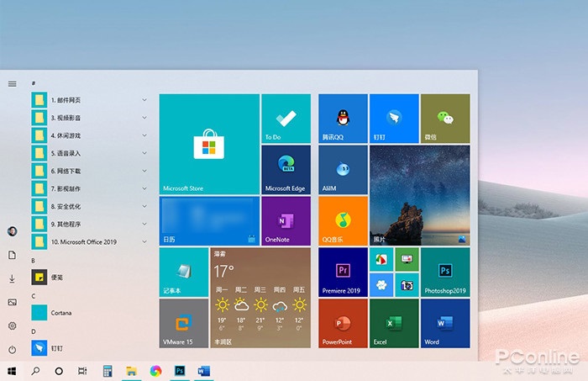Open the 钉钉 tile in the tile grid
This screenshot has height=381, width=588.
[x=394, y=119]
